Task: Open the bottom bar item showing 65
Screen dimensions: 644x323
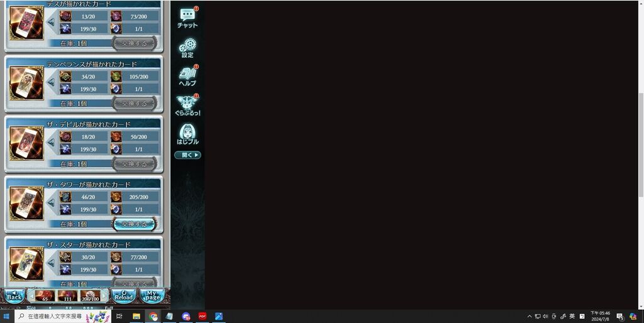Action: click(x=45, y=296)
